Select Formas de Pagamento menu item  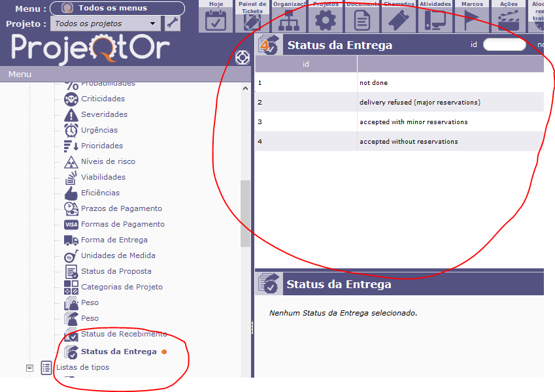122,224
